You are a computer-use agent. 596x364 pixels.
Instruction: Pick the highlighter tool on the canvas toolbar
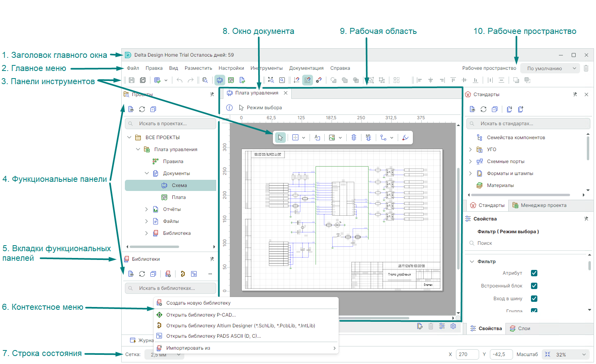coord(405,138)
